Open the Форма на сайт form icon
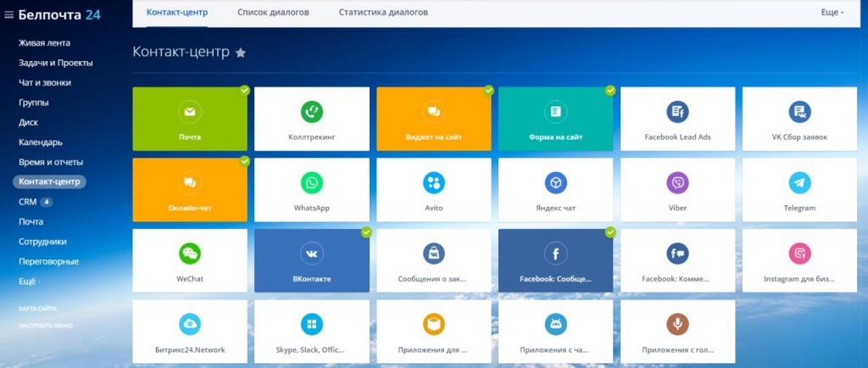This screenshot has height=368, width=868. tap(555, 112)
